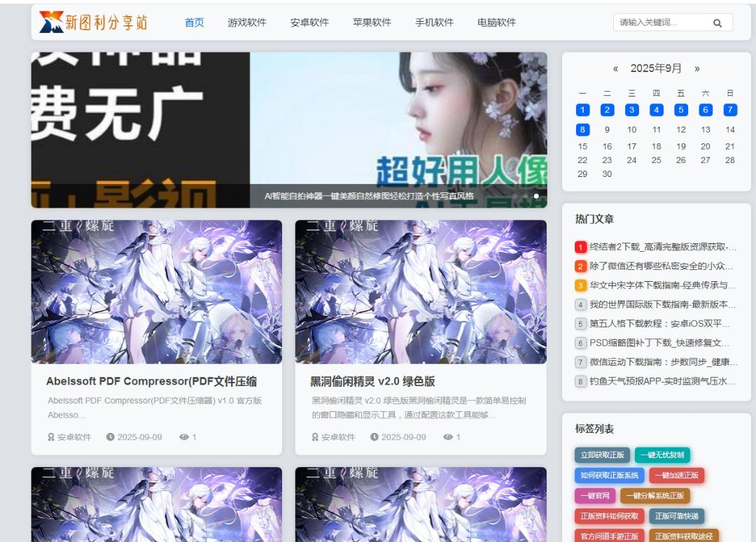Screen dimensions: 756x542
Task: Select calendar date 6
Action: coord(706,110)
